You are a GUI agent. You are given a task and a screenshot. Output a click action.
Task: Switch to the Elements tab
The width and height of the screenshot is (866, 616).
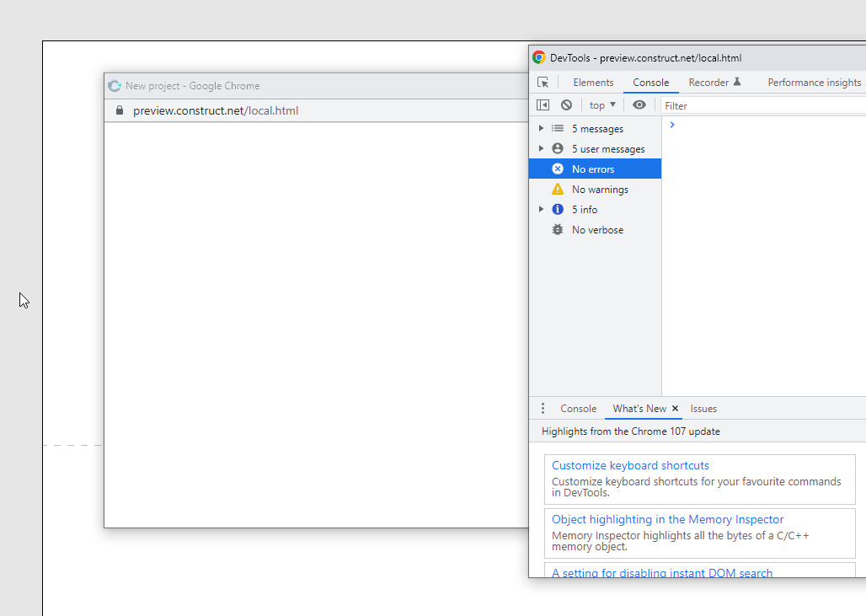pos(593,82)
